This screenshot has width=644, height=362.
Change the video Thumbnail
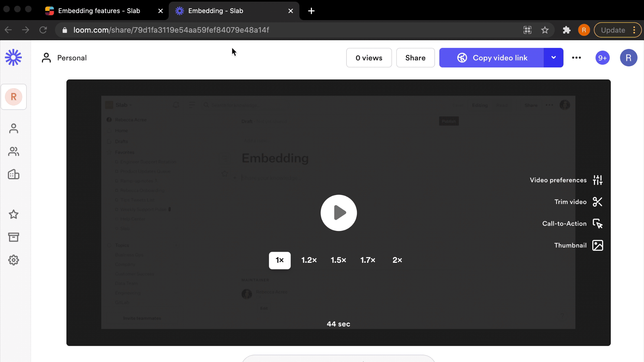[x=598, y=245]
